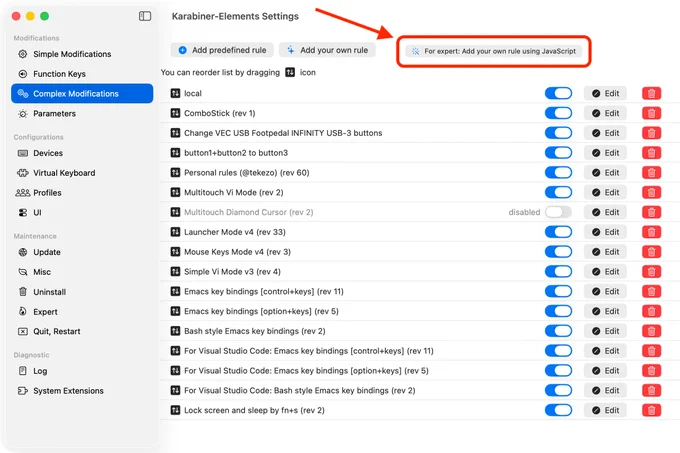Image resolution: width=680 pixels, height=453 pixels.
Task: Click drag handle for Lock screen rule
Action: 175,410
